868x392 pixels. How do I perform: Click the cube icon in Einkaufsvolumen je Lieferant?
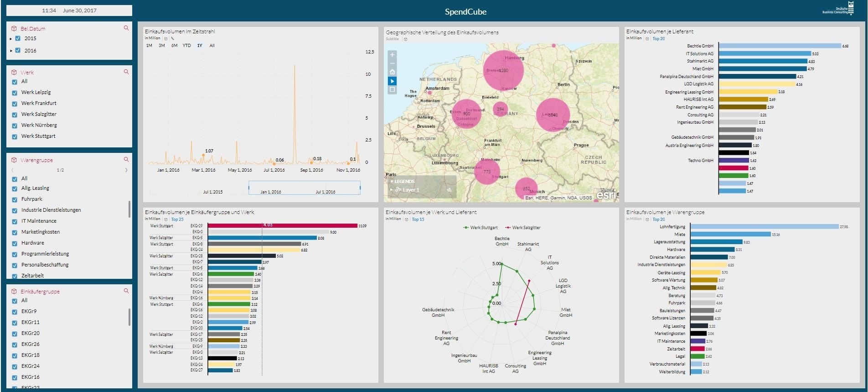point(647,38)
